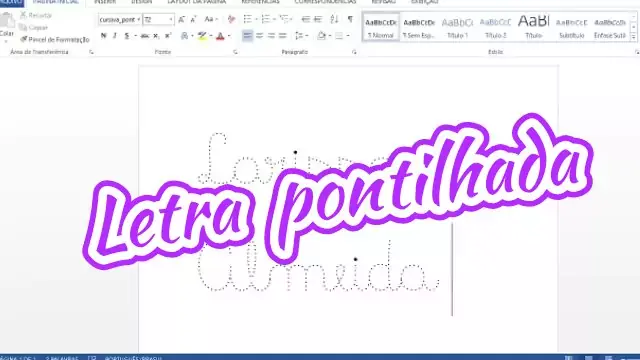This screenshot has width=640, height=360.
Task: Click Pincel de Formatação button
Action: point(55,40)
